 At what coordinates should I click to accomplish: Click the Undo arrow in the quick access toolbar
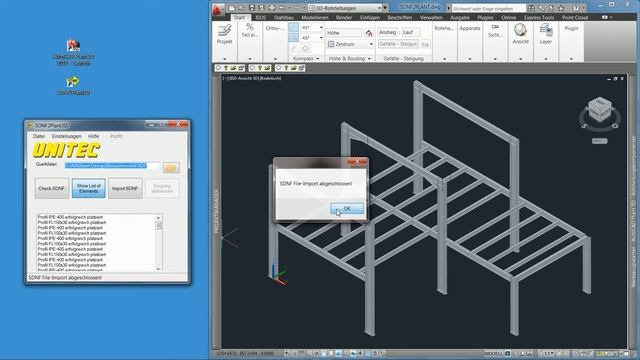282,8
